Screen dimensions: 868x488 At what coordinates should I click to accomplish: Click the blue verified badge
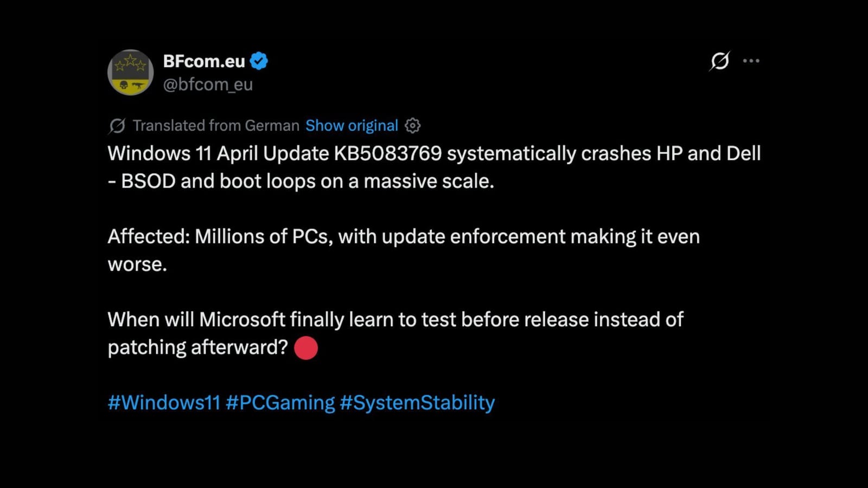pyautogui.click(x=259, y=61)
